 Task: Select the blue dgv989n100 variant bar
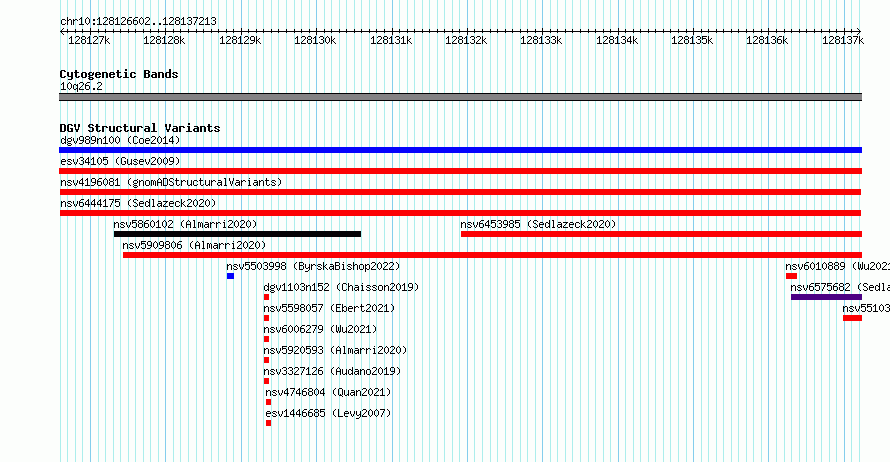[x=460, y=150]
